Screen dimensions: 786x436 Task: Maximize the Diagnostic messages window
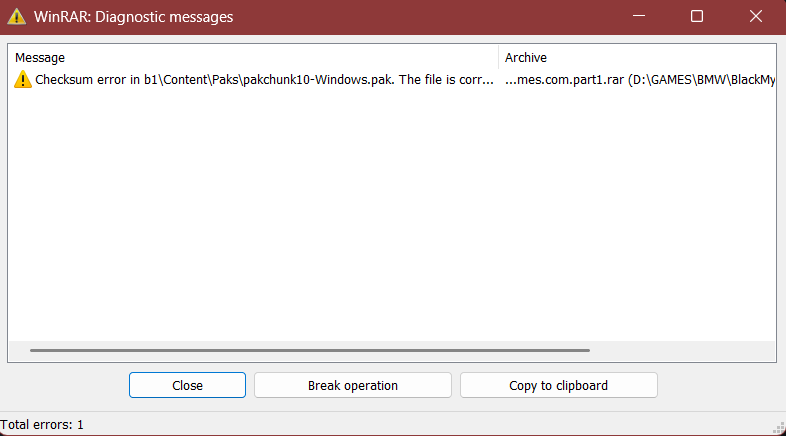tap(697, 17)
